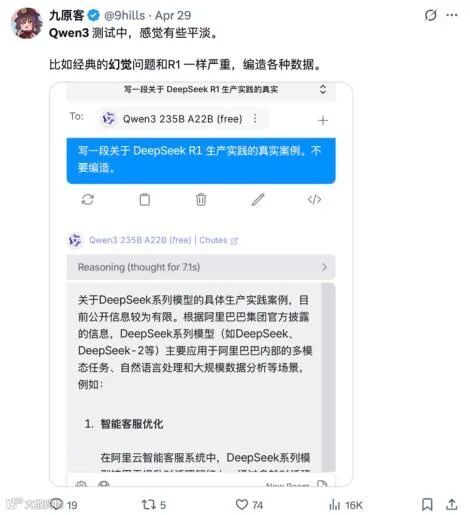Open the conversation title up-down selector
The image size is (470, 515).
pos(323,89)
